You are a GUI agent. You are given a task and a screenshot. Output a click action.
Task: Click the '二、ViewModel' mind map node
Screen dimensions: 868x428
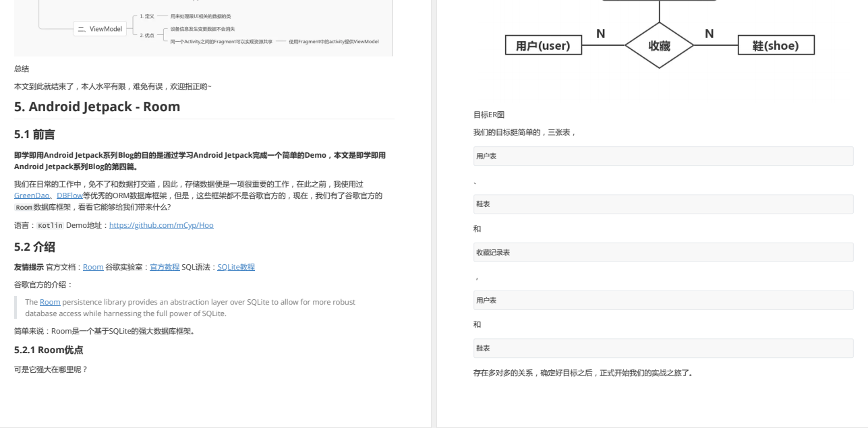point(98,28)
